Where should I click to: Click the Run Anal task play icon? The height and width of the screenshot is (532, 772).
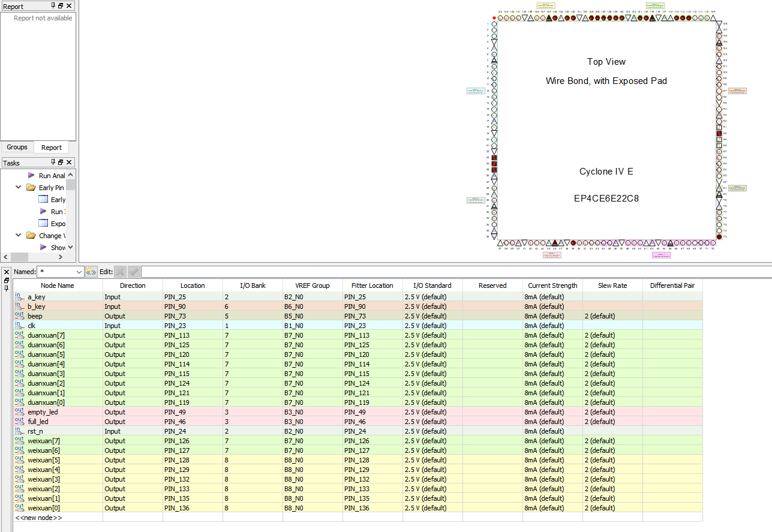click(31, 175)
